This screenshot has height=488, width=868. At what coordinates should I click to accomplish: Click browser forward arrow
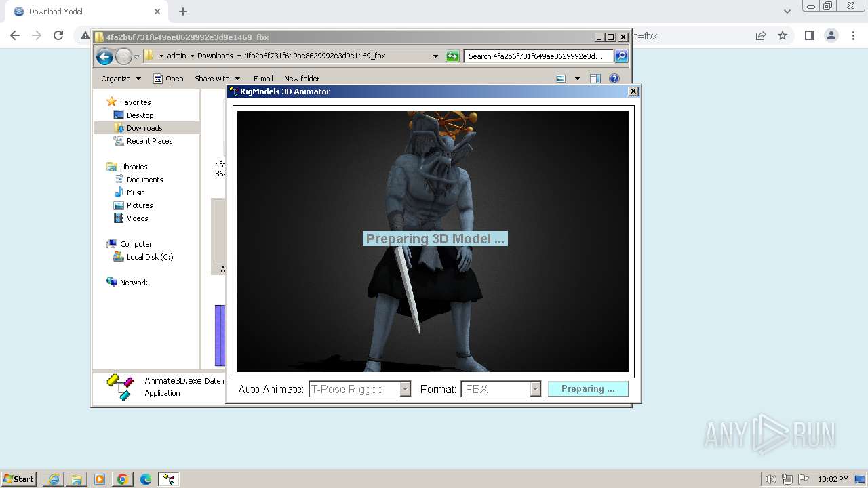[37, 35]
